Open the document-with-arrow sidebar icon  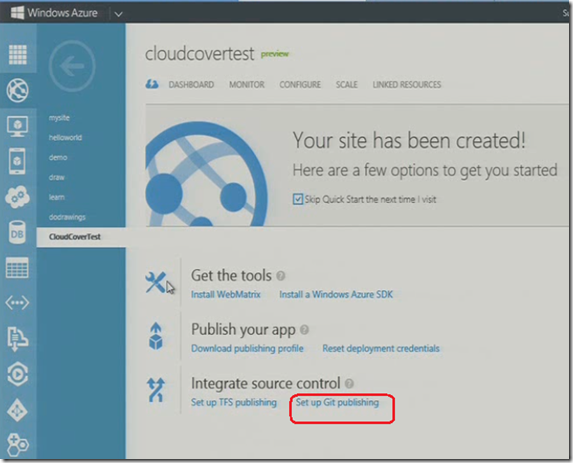17,338
